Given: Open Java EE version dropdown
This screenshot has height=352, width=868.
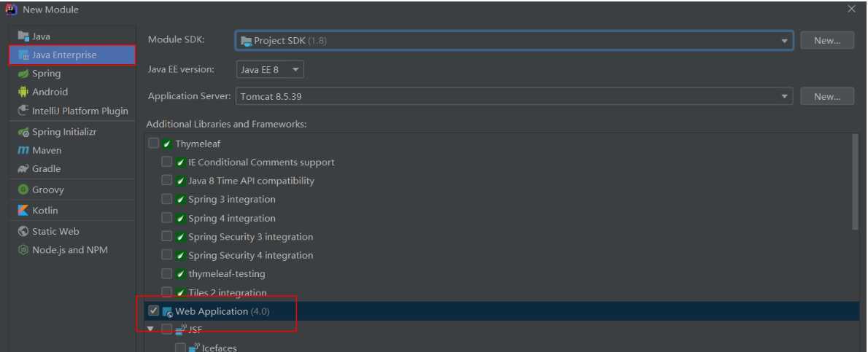Looking at the screenshot, I should click(270, 70).
